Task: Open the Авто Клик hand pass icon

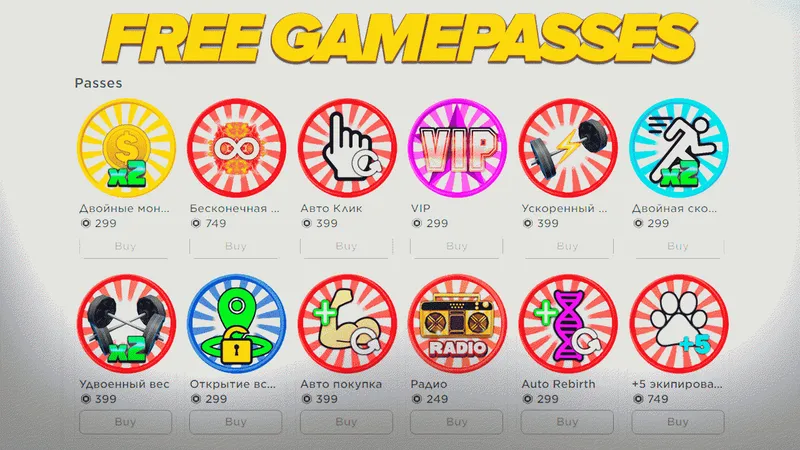Action: 347,148
